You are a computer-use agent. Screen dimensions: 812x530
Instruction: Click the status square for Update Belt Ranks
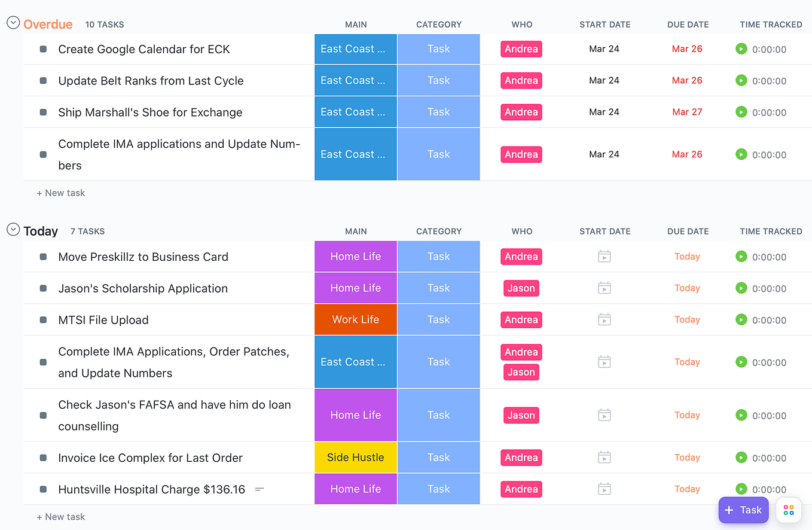(x=42, y=80)
